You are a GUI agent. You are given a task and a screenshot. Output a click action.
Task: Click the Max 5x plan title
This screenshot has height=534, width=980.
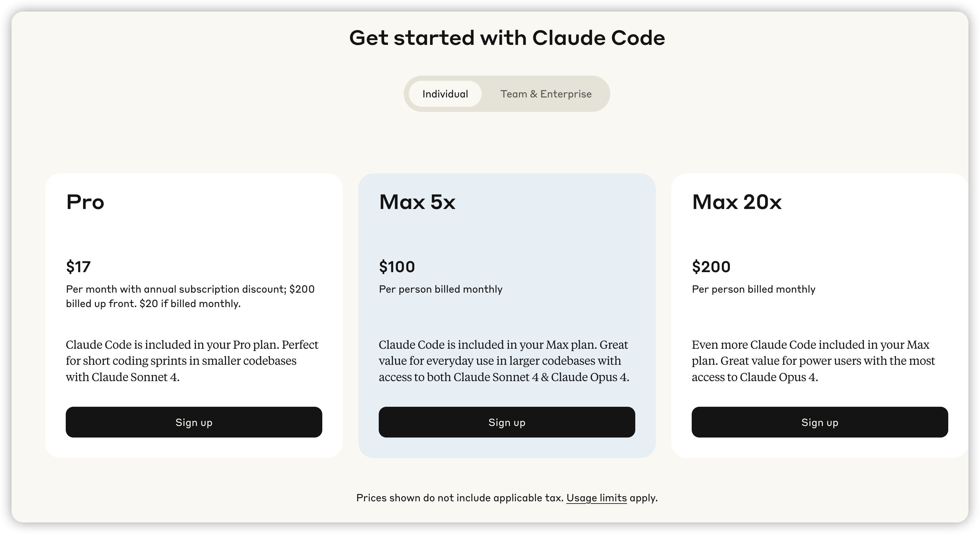click(417, 202)
